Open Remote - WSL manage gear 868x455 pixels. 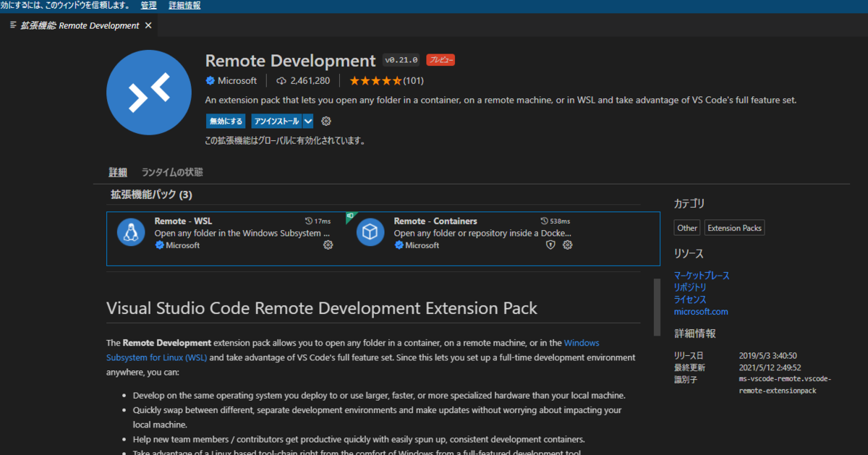coord(328,245)
